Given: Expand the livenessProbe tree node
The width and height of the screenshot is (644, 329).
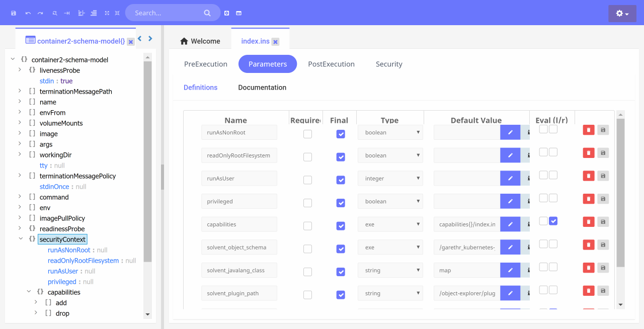Looking at the screenshot, I should 20,70.
